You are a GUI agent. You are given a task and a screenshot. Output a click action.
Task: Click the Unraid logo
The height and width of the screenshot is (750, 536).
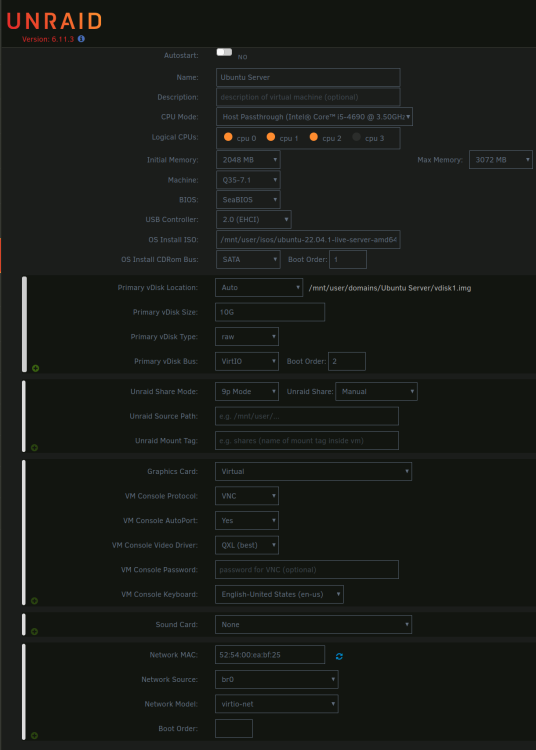tap(54, 21)
